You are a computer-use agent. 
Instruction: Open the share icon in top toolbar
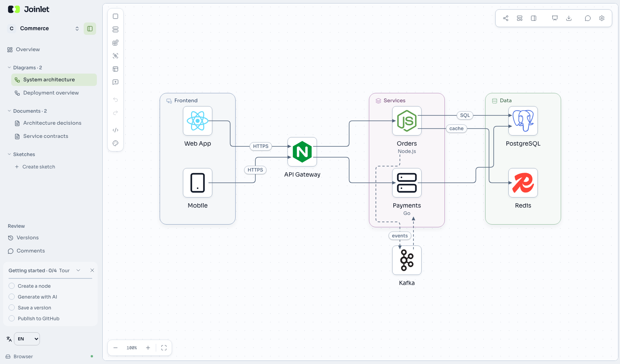pos(506,18)
